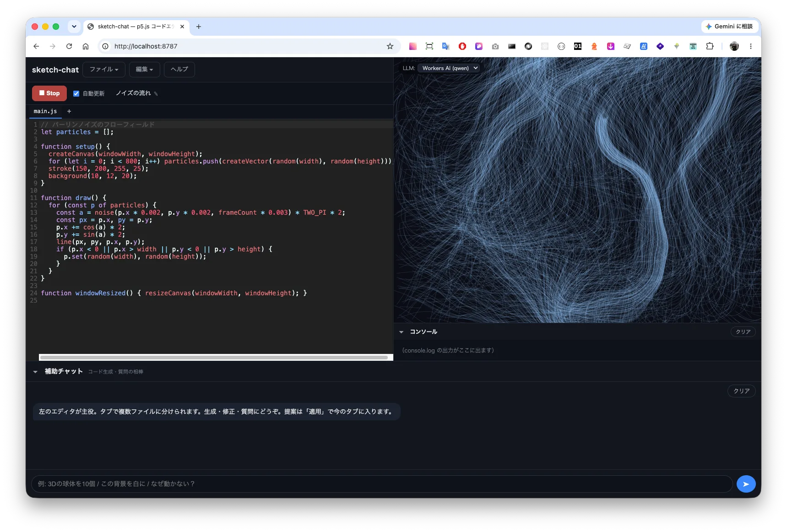
Task: Toggle the 自動更新 checkbox
Action: [76, 93]
